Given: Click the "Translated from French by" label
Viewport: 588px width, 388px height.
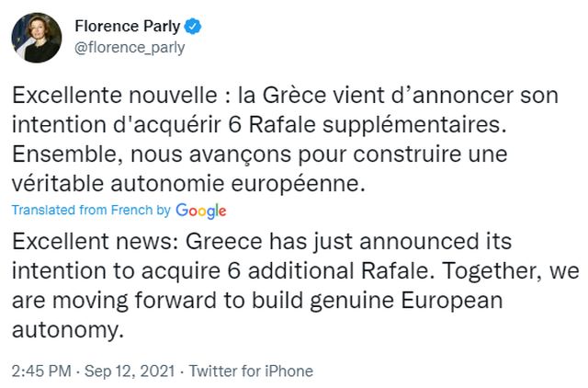Looking at the screenshot, I should [91, 210].
